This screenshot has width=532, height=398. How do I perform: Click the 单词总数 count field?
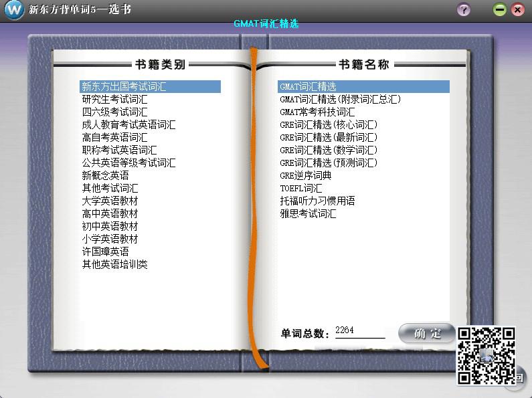click(x=359, y=331)
